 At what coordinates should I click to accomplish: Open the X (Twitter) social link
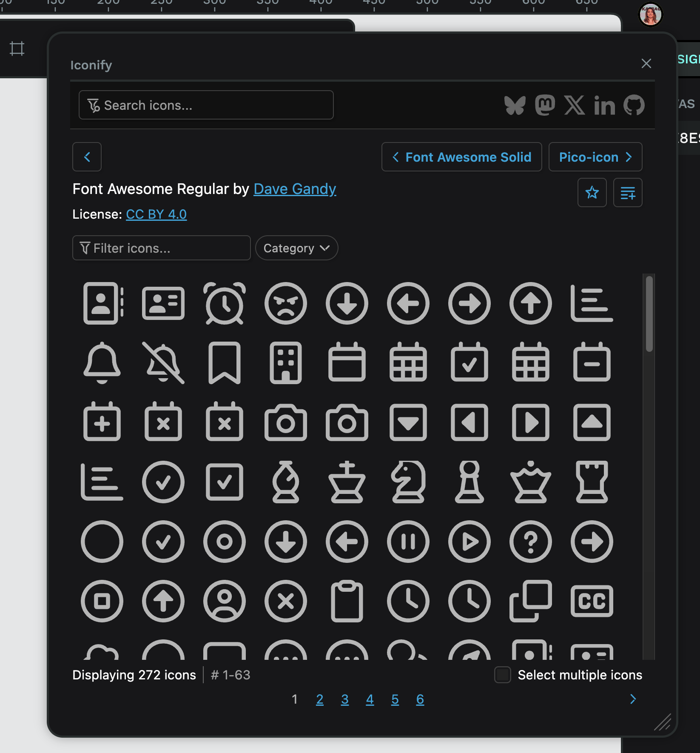pos(575,105)
